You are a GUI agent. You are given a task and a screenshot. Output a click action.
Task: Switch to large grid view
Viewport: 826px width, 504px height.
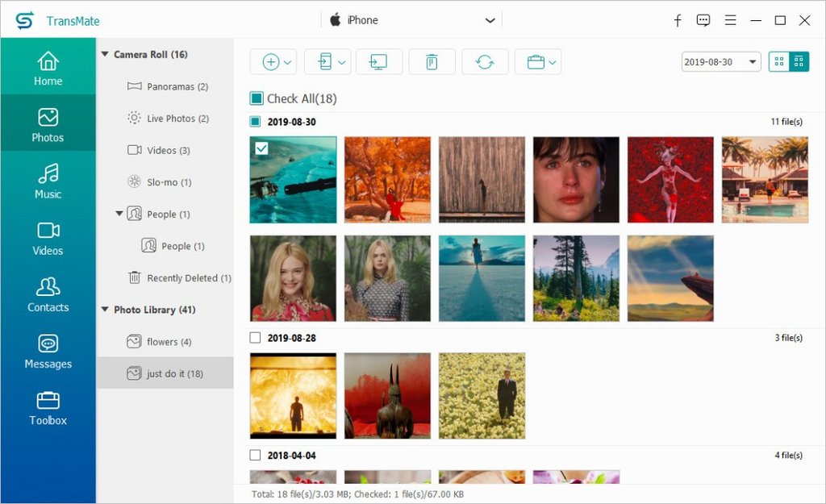click(779, 61)
